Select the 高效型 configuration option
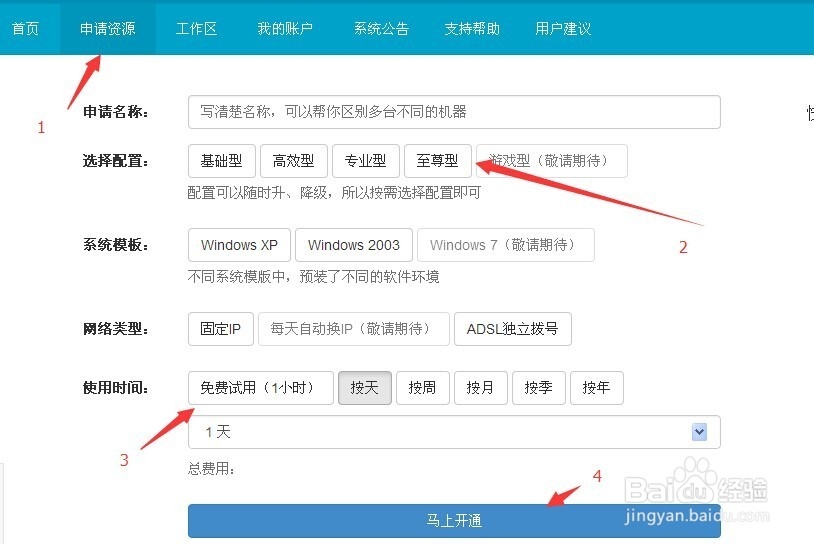814x544 pixels. pos(294,161)
